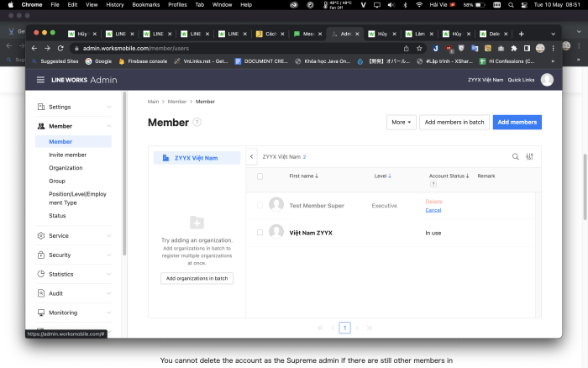Screen dimensions: 588x368
Task: Open the volume control in menu bar
Action: [x=391, y=5]
